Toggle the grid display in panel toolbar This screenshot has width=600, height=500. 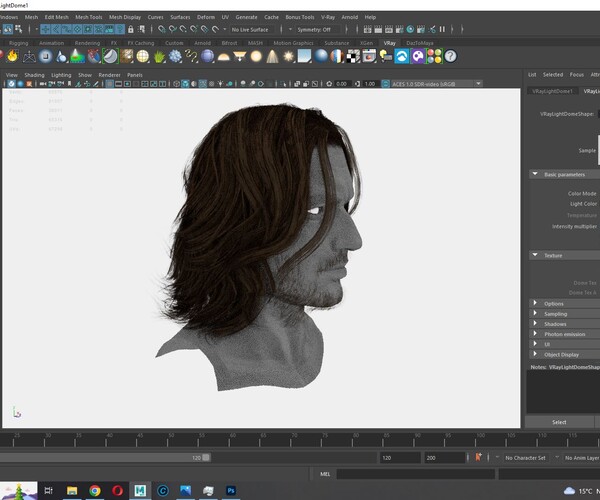109,84
